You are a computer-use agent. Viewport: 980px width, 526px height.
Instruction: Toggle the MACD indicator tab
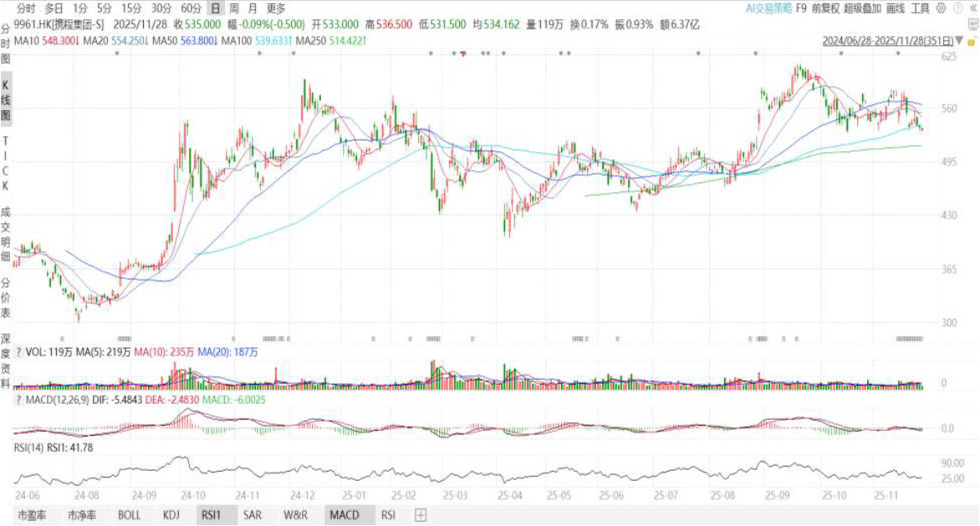344,514
